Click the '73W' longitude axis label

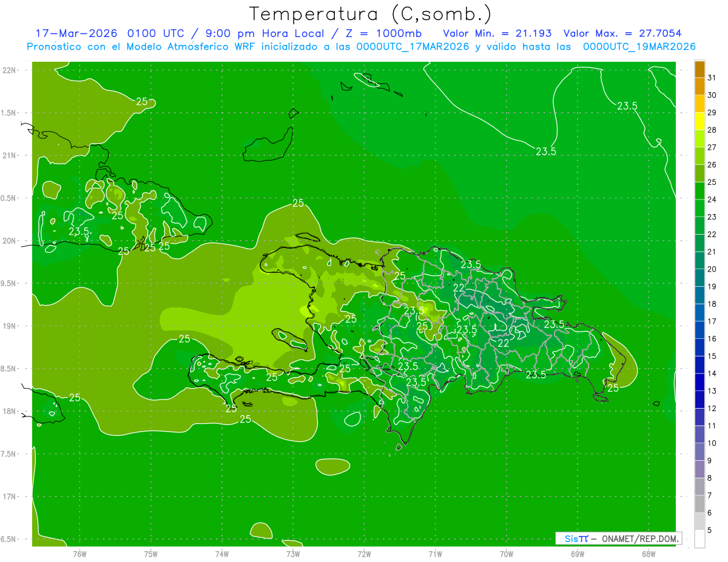pos(293,554)
